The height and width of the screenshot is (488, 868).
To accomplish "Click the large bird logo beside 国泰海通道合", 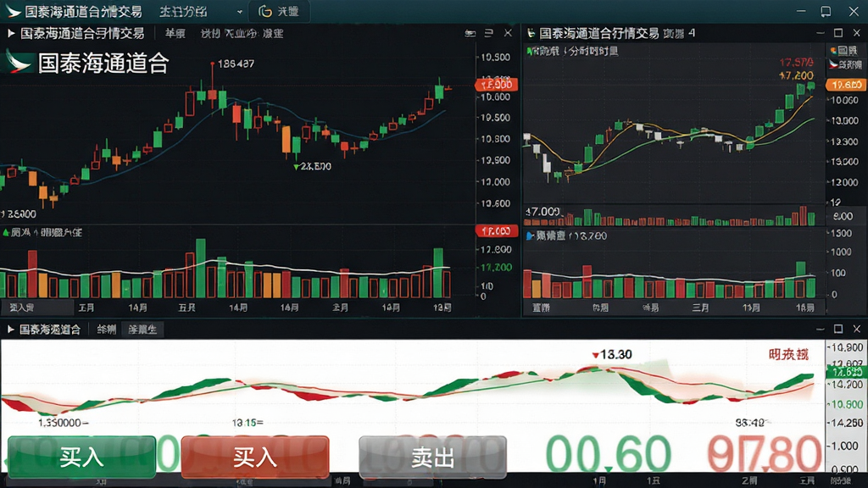I will [x=19, y=62].
